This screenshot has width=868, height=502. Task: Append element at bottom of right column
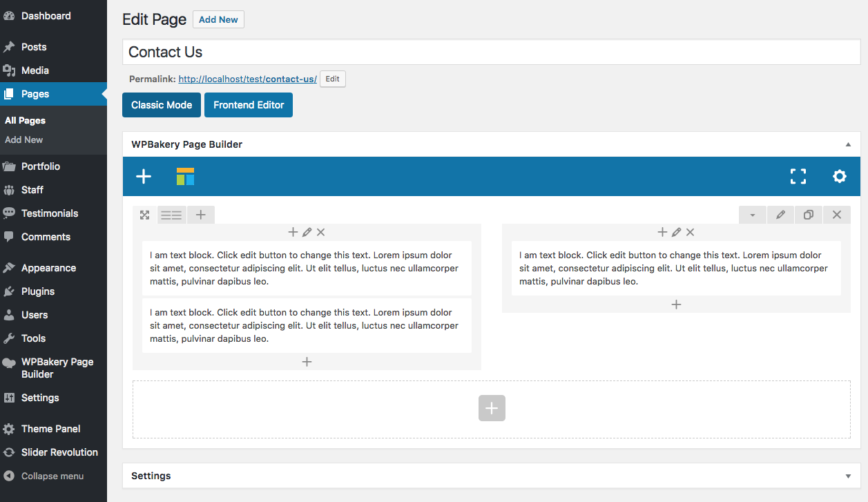point(677,305)
